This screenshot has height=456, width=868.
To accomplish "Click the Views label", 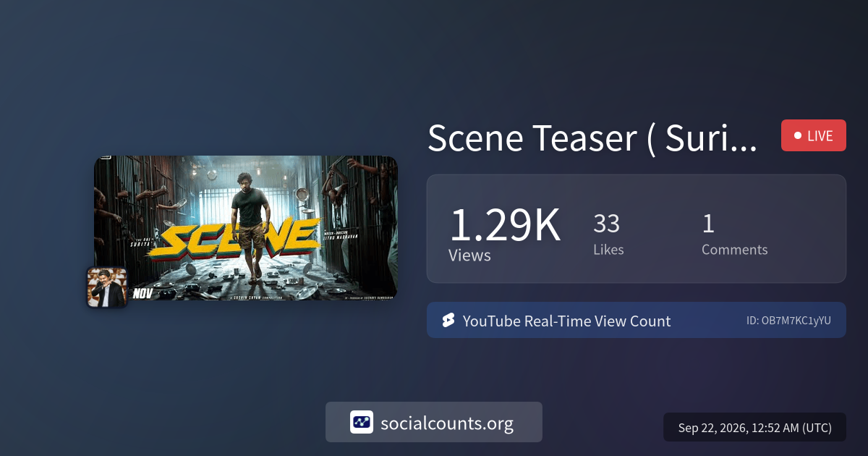I will click(469, 256).
